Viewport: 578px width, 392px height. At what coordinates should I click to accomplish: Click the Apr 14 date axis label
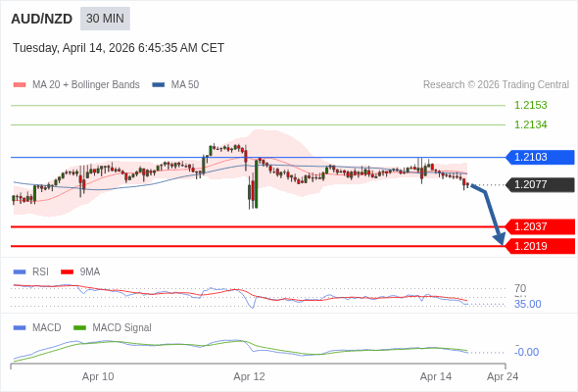tap(436, 376)
